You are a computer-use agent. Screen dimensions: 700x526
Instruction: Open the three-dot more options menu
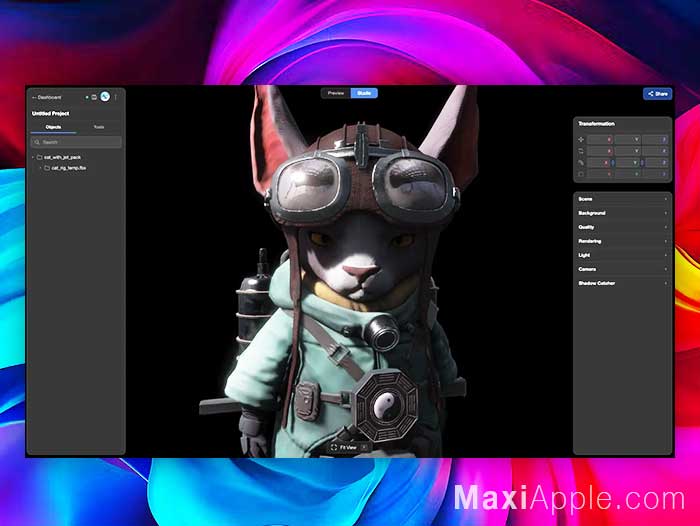click(116, 97)
